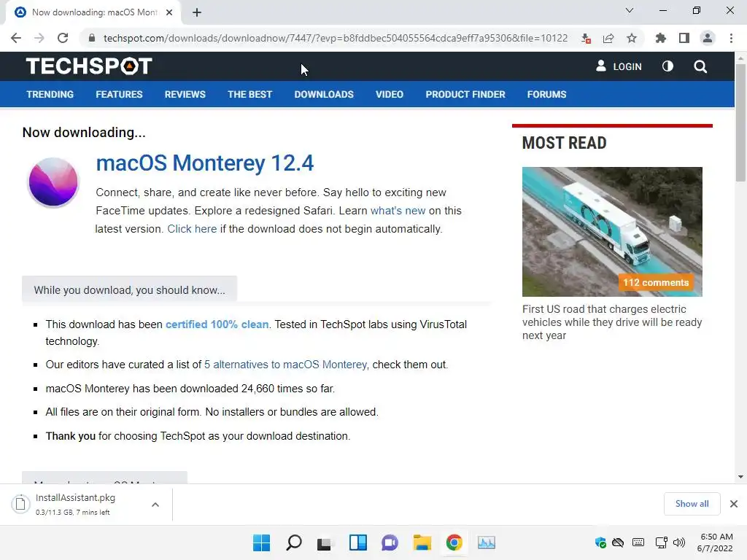Screen dimensions: 747x560
Task: Open the clock and date panel
Action: pos(715,542)
